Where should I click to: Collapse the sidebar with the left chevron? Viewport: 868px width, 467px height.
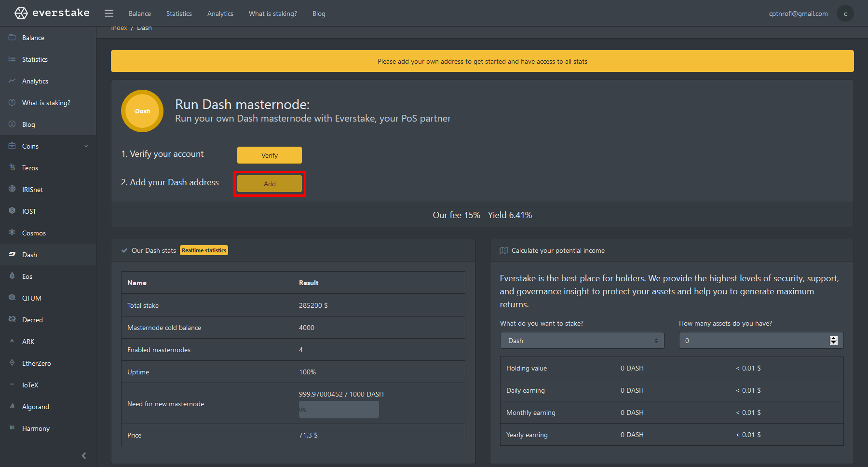click(x=84, y=455)
